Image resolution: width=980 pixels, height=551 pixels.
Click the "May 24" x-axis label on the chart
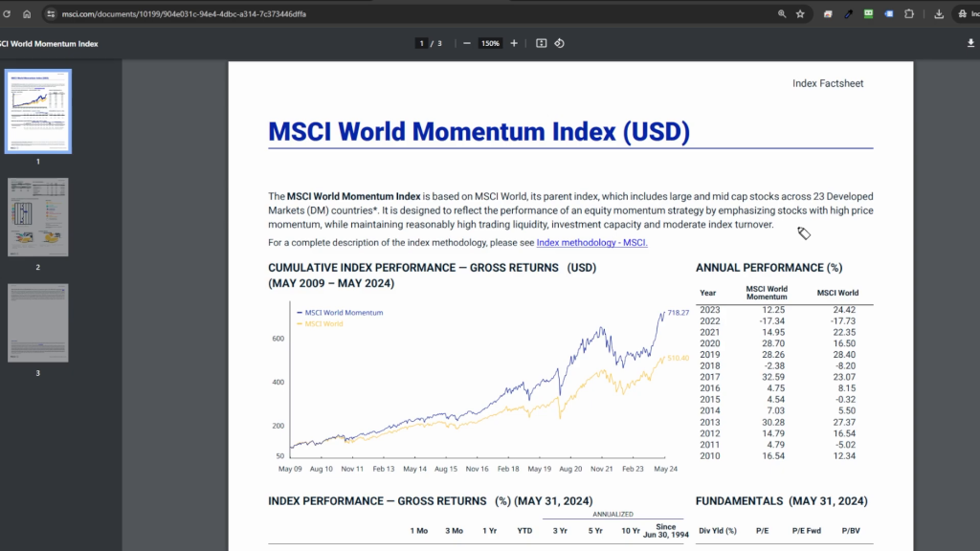point(666,469)
